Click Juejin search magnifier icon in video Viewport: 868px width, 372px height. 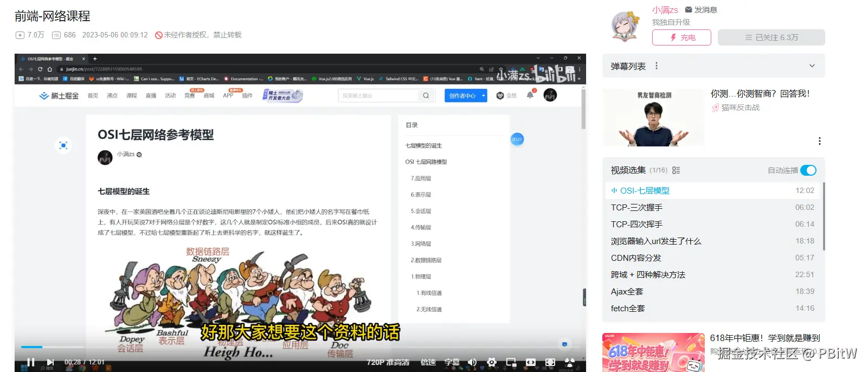pos(426,95)
